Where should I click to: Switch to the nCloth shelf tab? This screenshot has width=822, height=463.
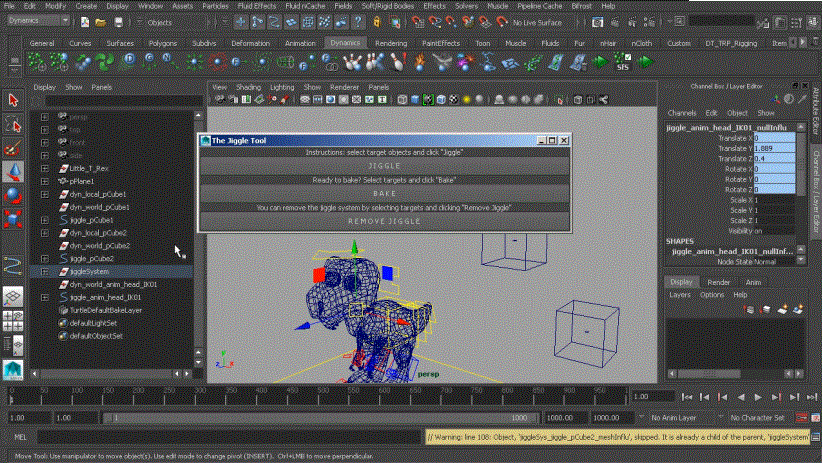click(x=642, y=44)
